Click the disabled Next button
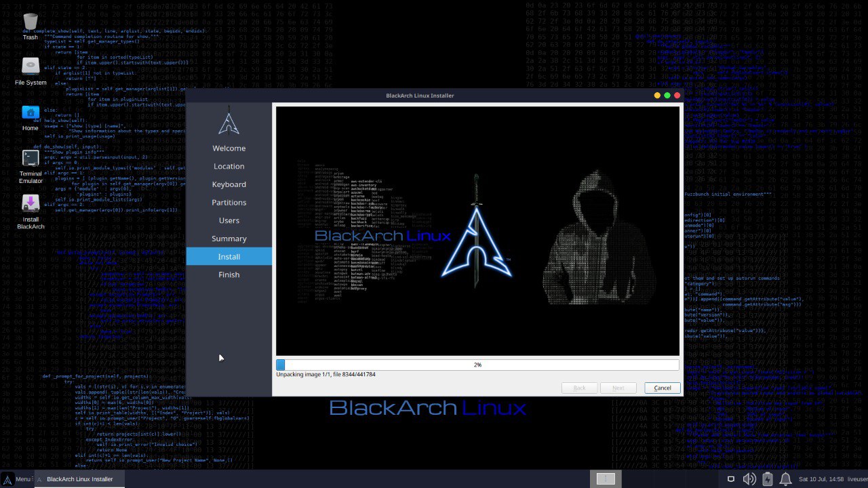Viewport: 868px width, 488px height. coord(618,388)
